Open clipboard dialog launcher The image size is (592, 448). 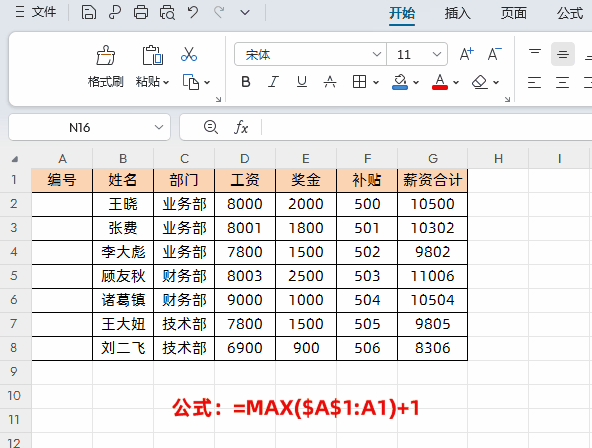218,99
